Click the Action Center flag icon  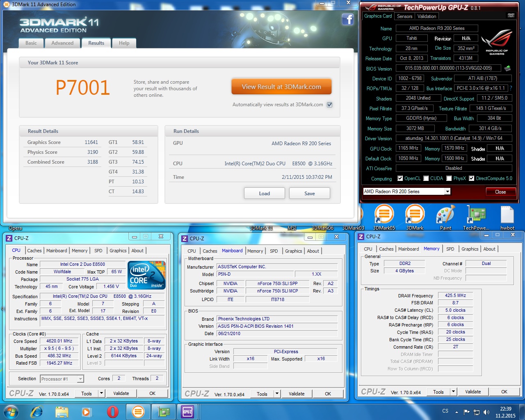[466, 412]
